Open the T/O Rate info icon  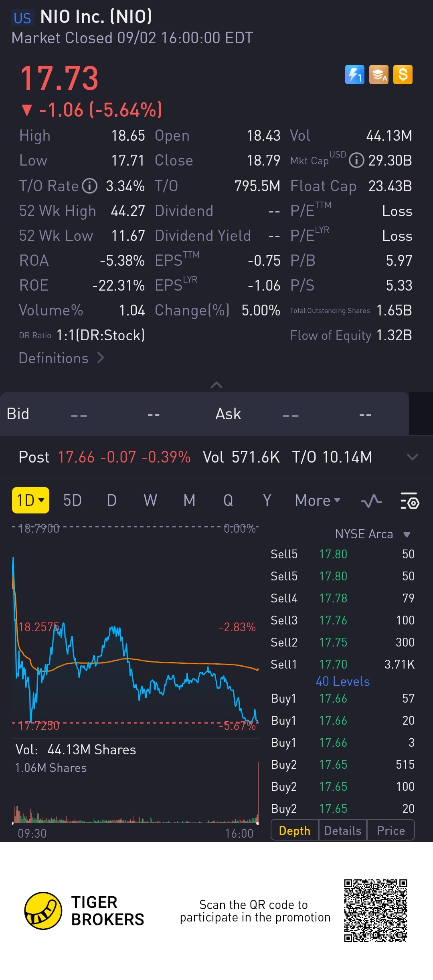coord(90,186)
